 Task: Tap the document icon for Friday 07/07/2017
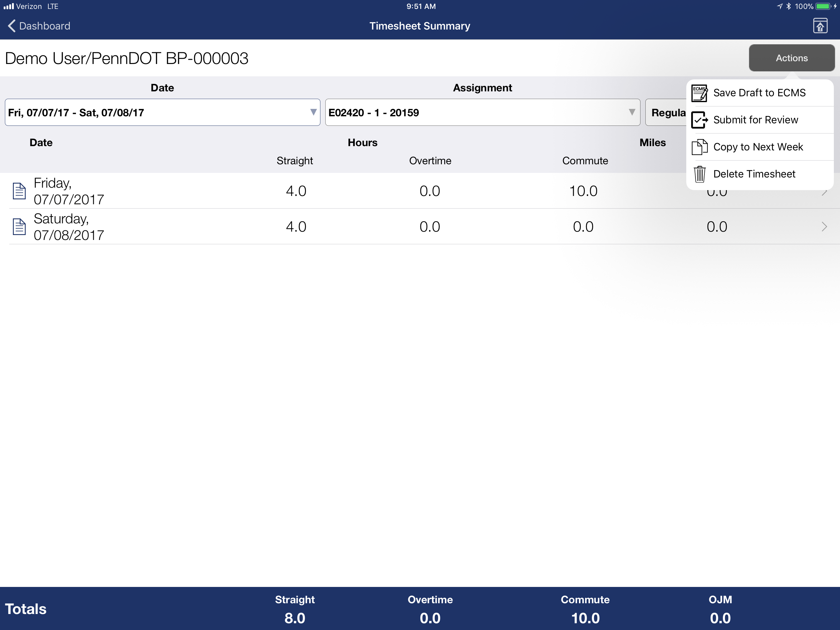(19, 191)
